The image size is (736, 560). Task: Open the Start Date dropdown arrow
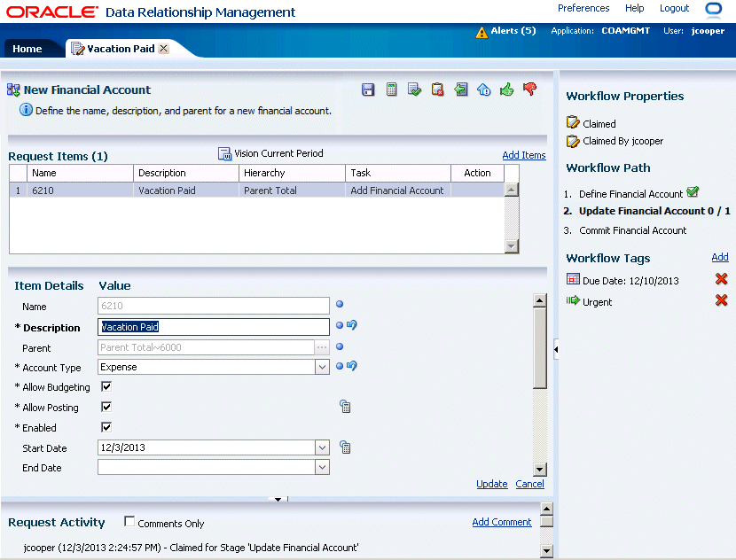[322, 447]
